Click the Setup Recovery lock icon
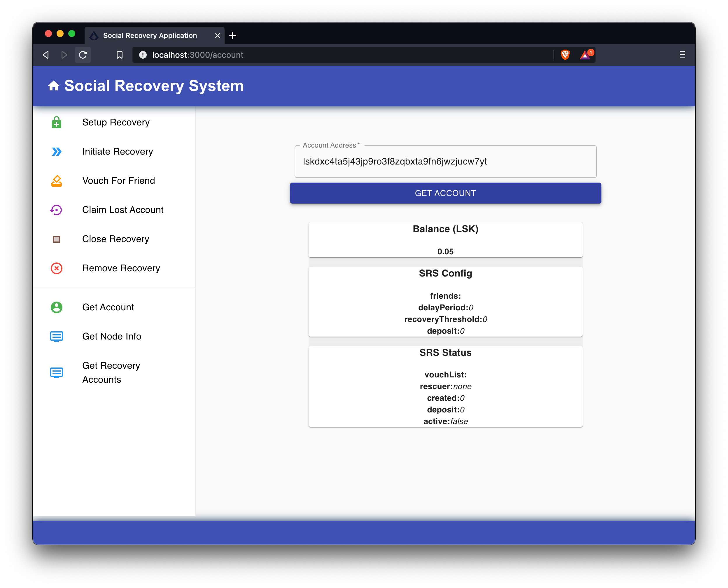Viewport: 728px width, 588px height. coord(56,122)
